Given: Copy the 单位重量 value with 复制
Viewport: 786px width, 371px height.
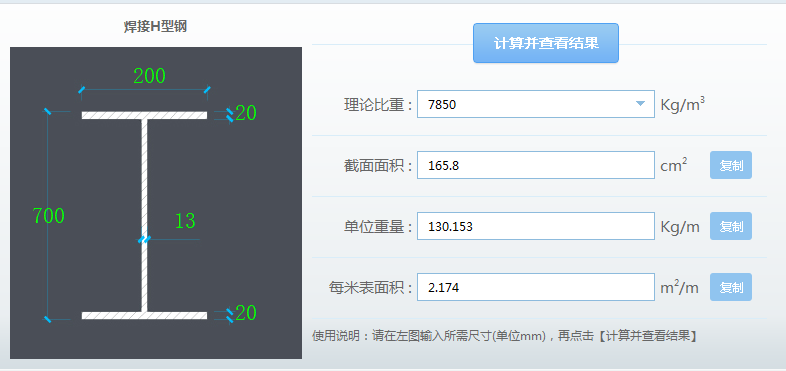Looking at the screenshot, I should pyautogui.click(x=731, y=226).
